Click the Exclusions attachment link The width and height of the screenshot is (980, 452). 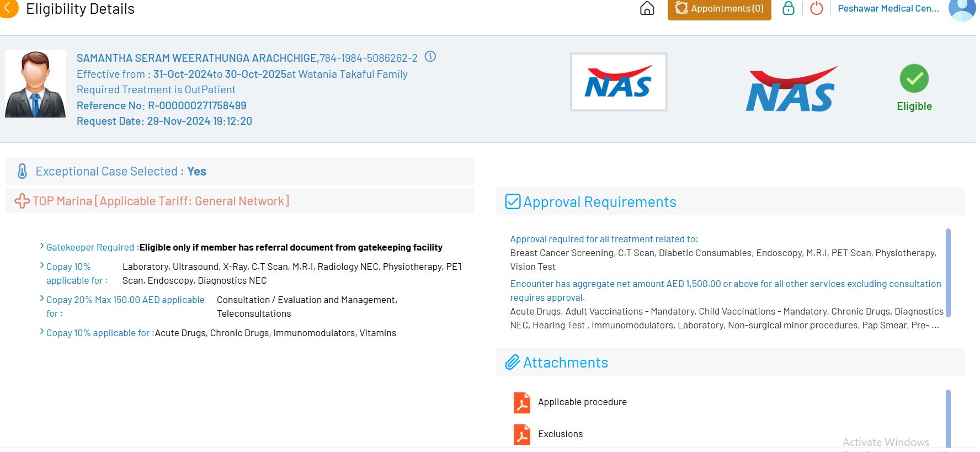(x=560, y=434)
